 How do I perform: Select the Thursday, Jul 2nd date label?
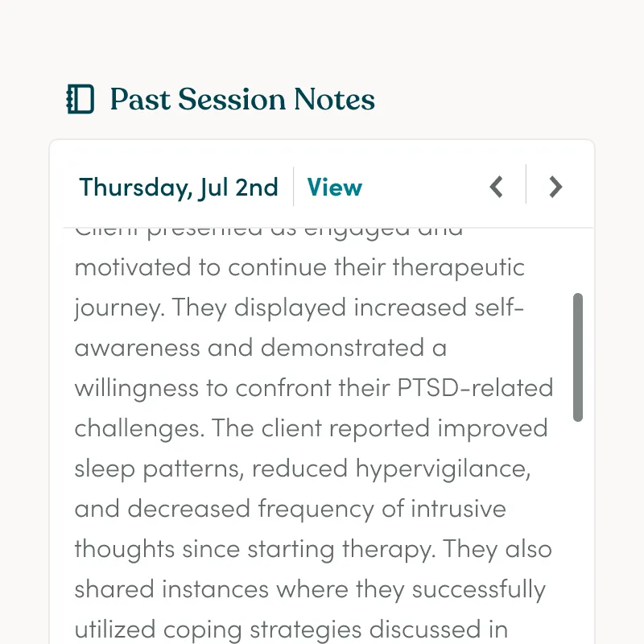[179, 188]
